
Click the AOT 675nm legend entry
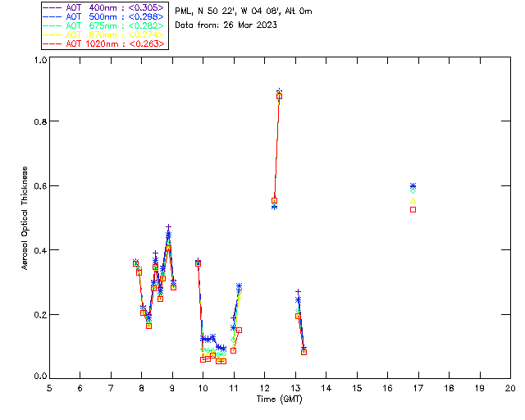coord(104,25)
